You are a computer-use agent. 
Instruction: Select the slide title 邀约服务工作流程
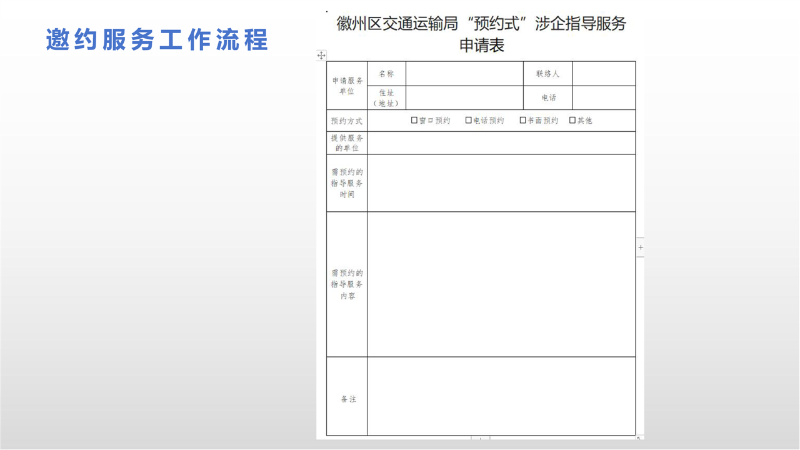[x=157, y=40]
